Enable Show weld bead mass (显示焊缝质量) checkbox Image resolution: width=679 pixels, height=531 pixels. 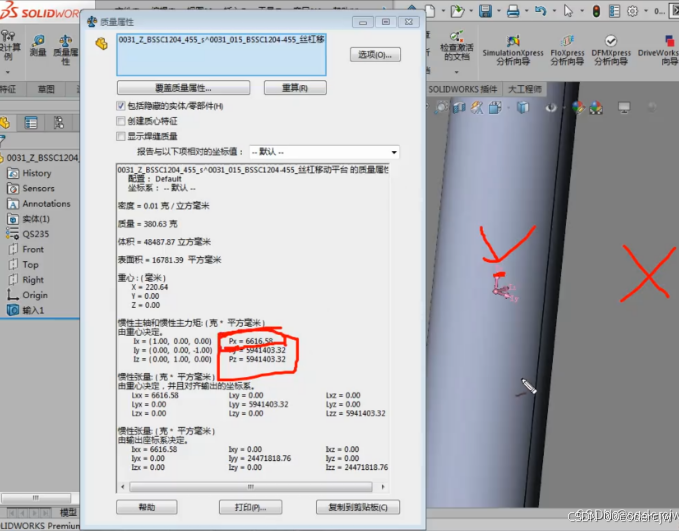[121, 136]
